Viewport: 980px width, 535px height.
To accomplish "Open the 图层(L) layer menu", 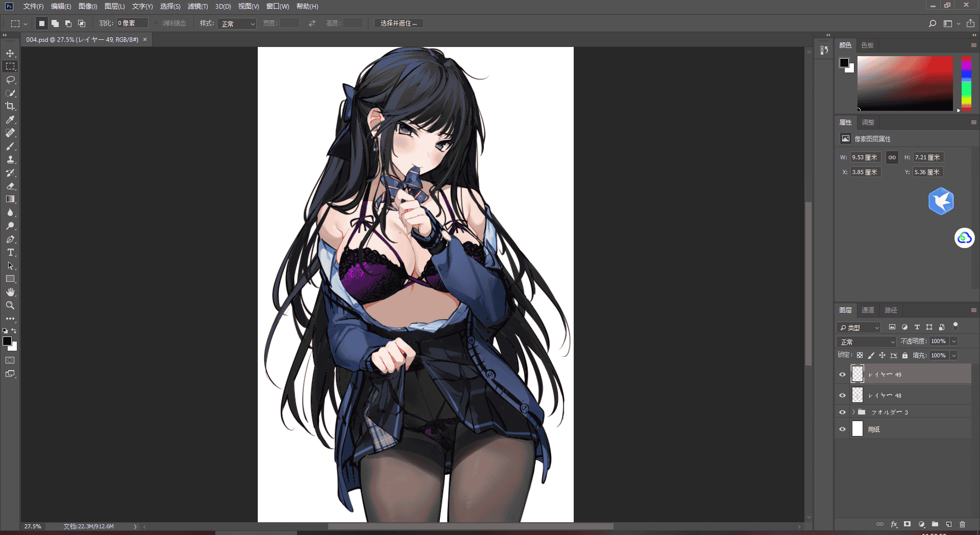I will click(115, 6).
